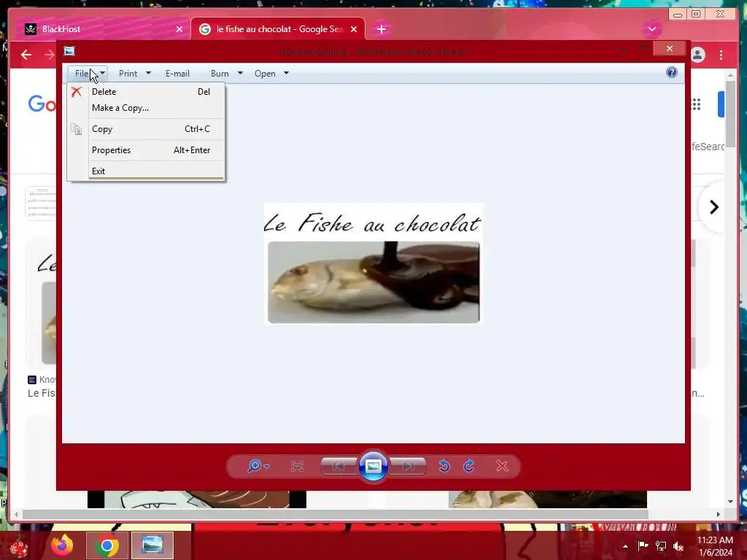Screen dimensions: 747x560
Task: Open the File menu in Photo Viewer
Action: click(x=88, y=74)
